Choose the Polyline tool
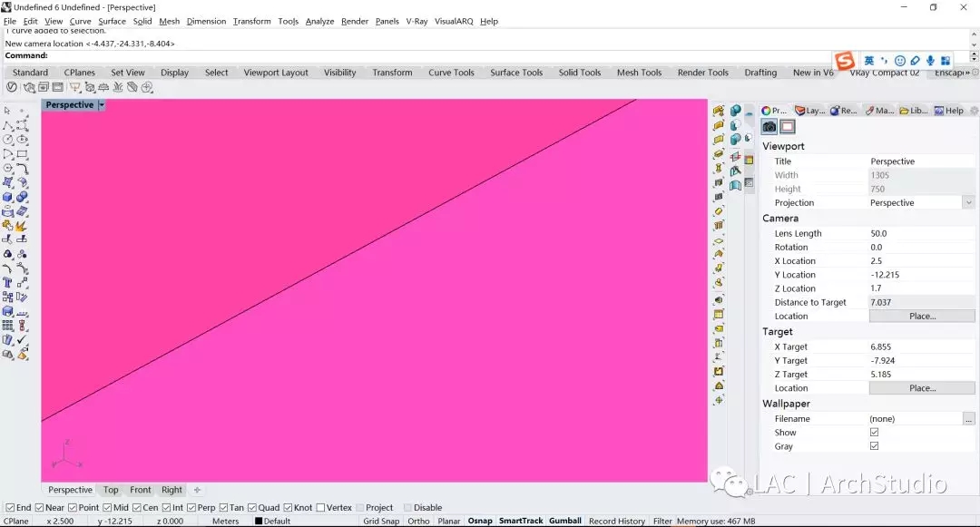The width and height of the screenshot is (980, 527). point(7,125)
